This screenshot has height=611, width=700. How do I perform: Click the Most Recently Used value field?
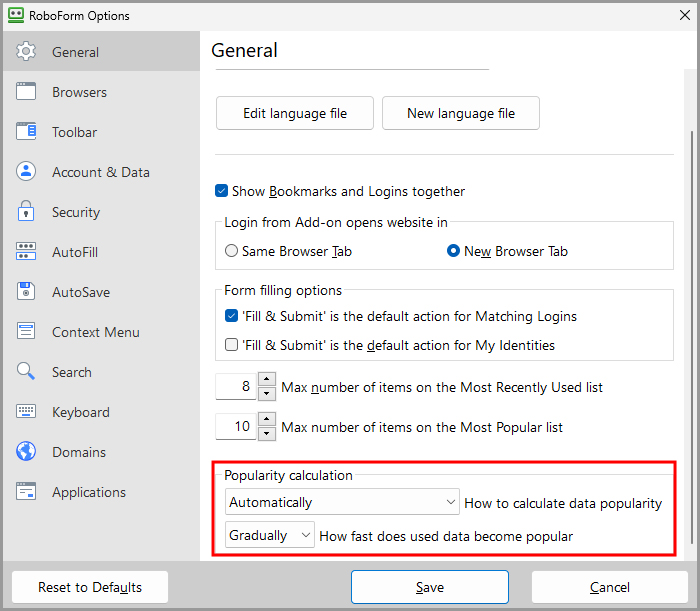coord(236,387)
